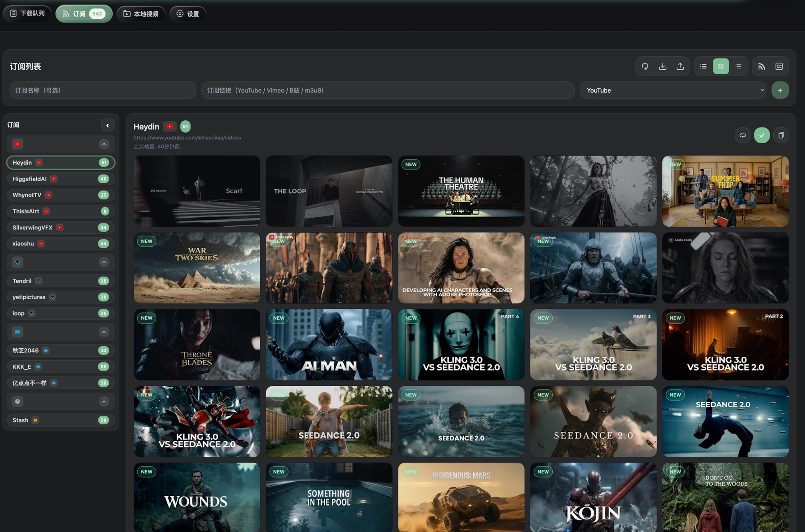Viewport: 805px width, 532px height.
Task: Click the Bilibili group icon in the sidebar
Action: click(17, 332)
